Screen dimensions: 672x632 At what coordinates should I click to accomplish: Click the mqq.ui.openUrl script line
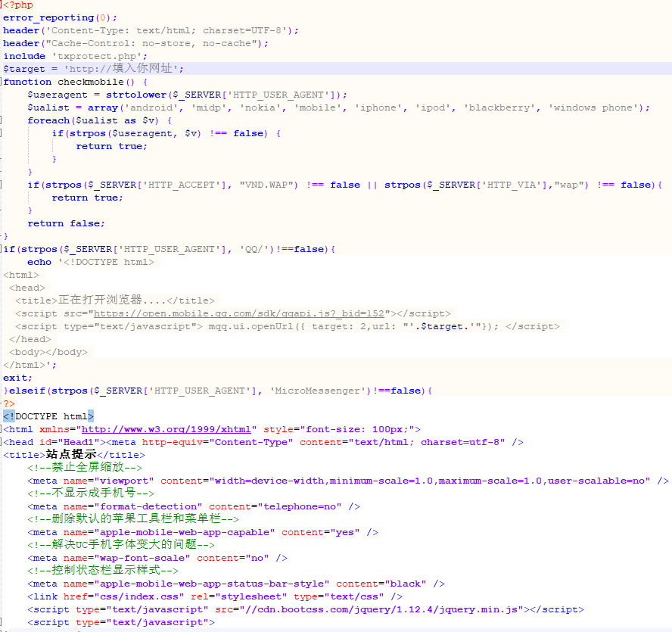[x=288, y=327]
